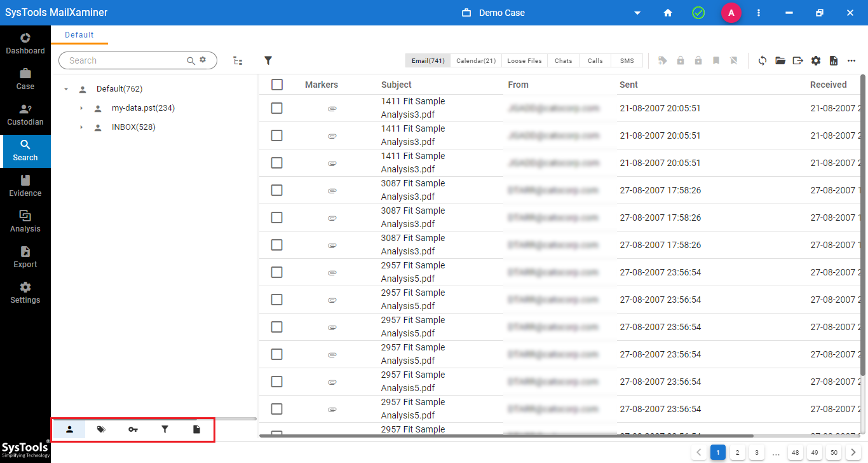The image size is (868, 463).
Task: Select the Search section in sidebar
Action: coord(25,151)
